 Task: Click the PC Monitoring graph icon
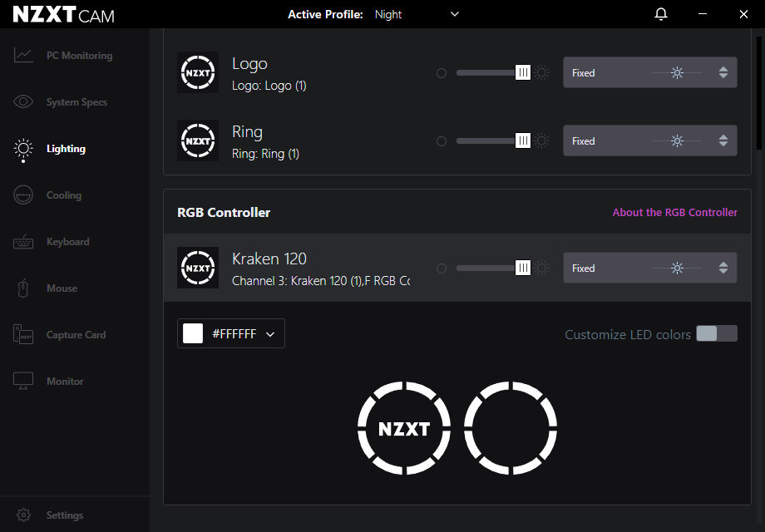click(x=23, y=56)
